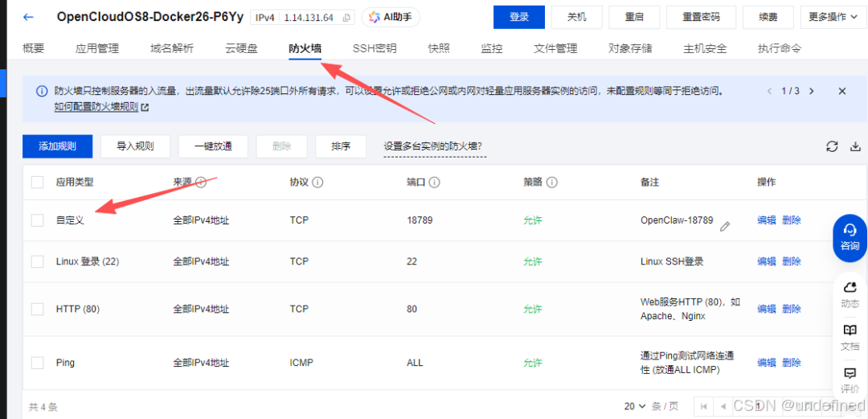This screenshot has width=868, height=419.
Task: Select the 防火墙 tab
Action: click(x=305, y=49)
